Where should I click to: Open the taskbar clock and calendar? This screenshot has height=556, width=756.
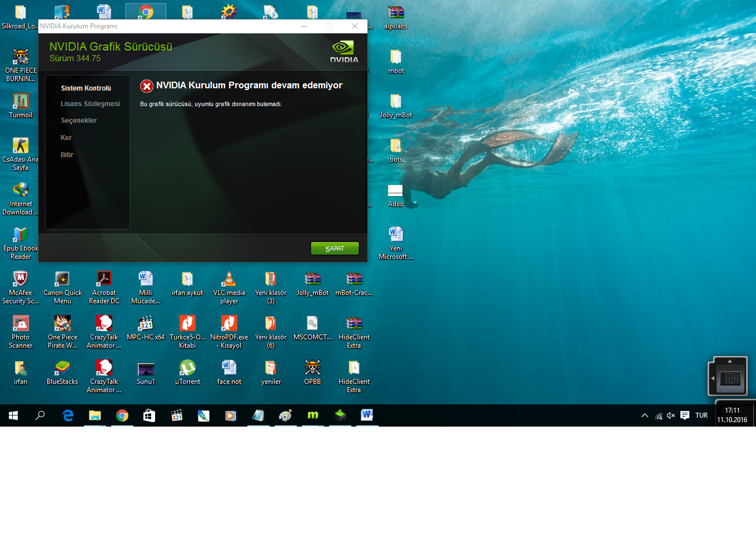(x=732, y=415)
